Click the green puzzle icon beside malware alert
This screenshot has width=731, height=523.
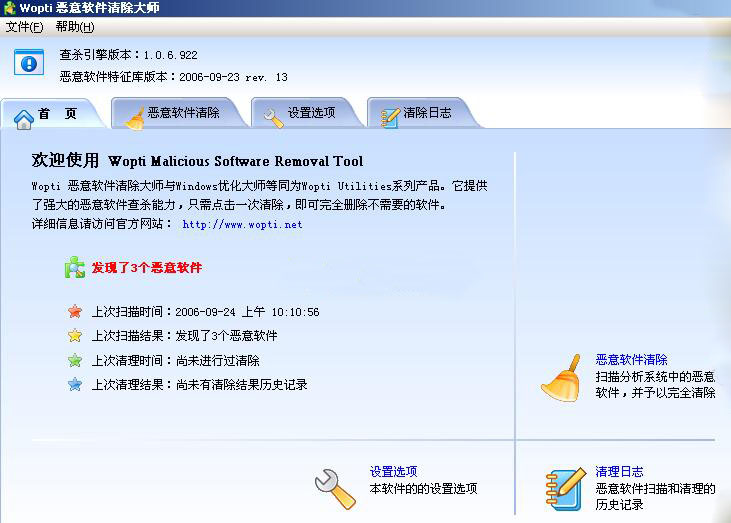click(75, 268)
